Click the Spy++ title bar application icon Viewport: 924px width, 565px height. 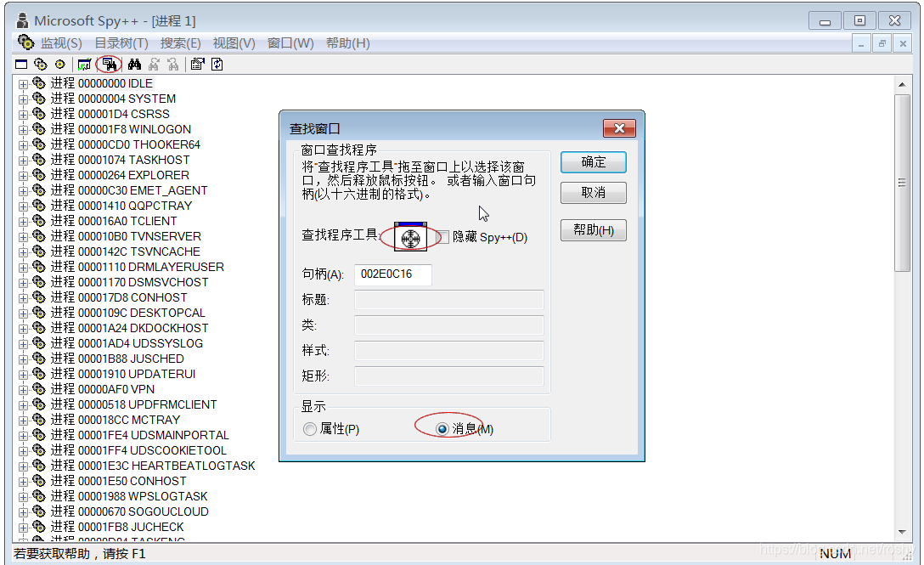click(x=22, y=20)
